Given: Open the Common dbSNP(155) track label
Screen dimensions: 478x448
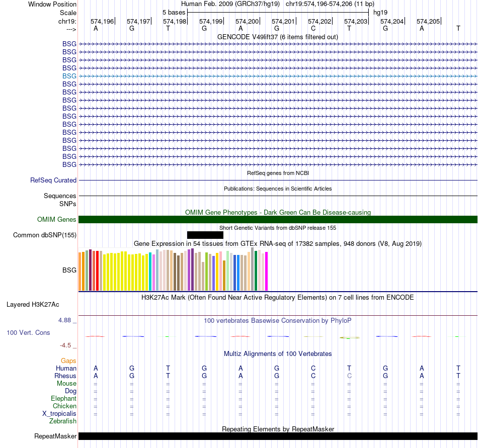Looking at the screenshot, I should pos(44,235).
